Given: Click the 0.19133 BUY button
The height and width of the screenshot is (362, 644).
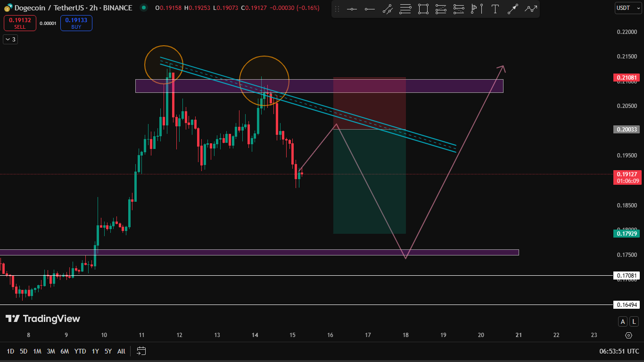Looking at the screenshot, I should click(76, 23).
